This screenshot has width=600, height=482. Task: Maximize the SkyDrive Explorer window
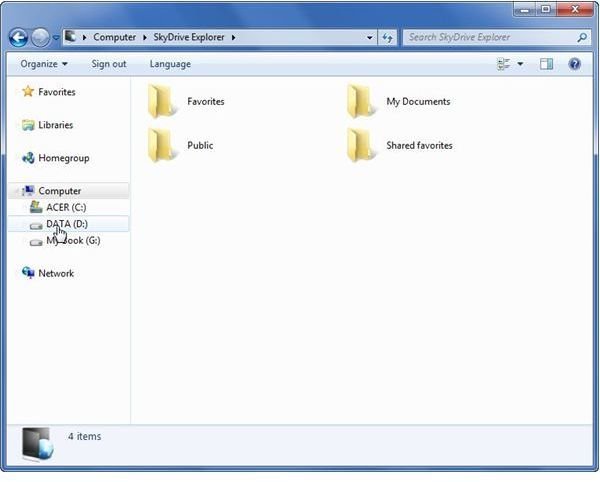546,9
